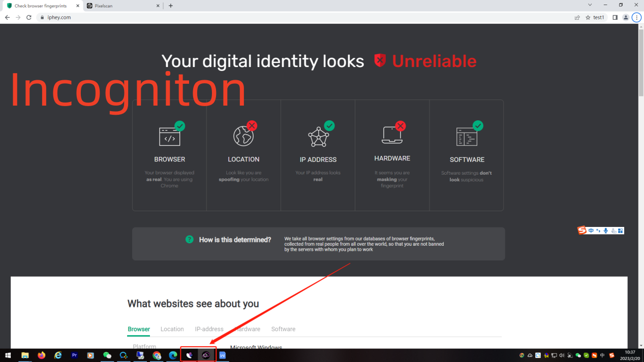The width and height of the screenshot is (644, 362).
Task: Click the HARDWARE status card
Action: point(392,155)
